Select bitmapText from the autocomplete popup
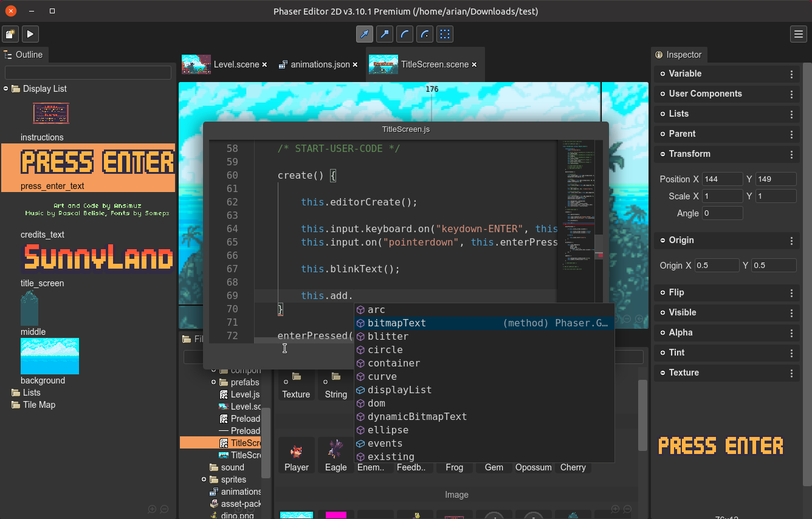 pyautogui.click(x=396, y=323)
